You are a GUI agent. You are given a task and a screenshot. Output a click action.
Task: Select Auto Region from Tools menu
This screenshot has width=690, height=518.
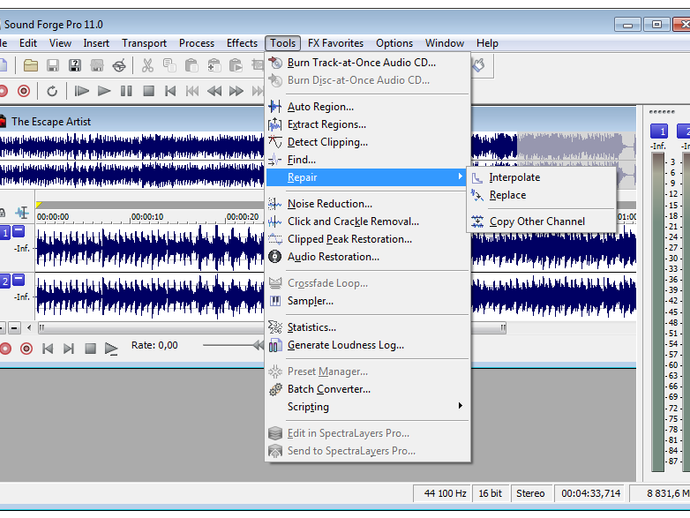368,107
